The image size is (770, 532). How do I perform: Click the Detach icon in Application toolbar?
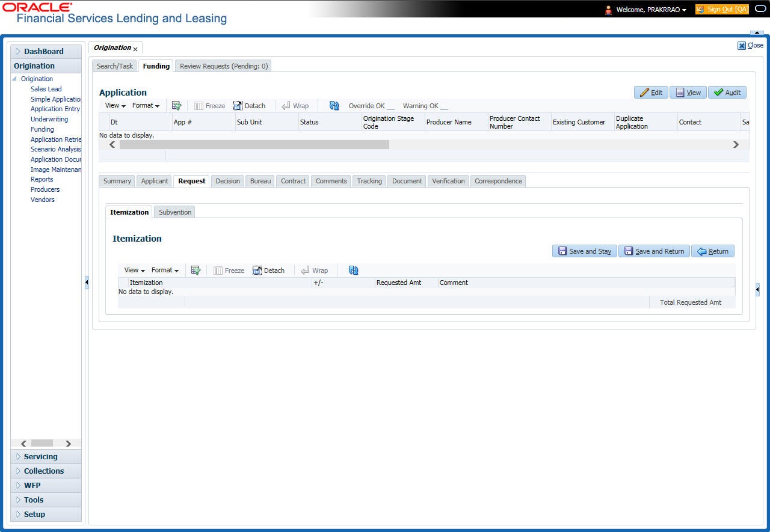[x=238, y=106]
